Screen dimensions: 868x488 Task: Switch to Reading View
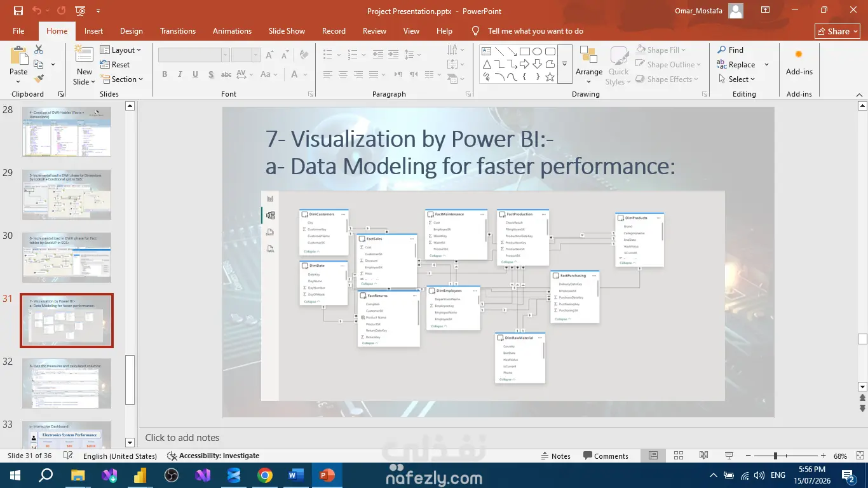click(x=703, y=456)
